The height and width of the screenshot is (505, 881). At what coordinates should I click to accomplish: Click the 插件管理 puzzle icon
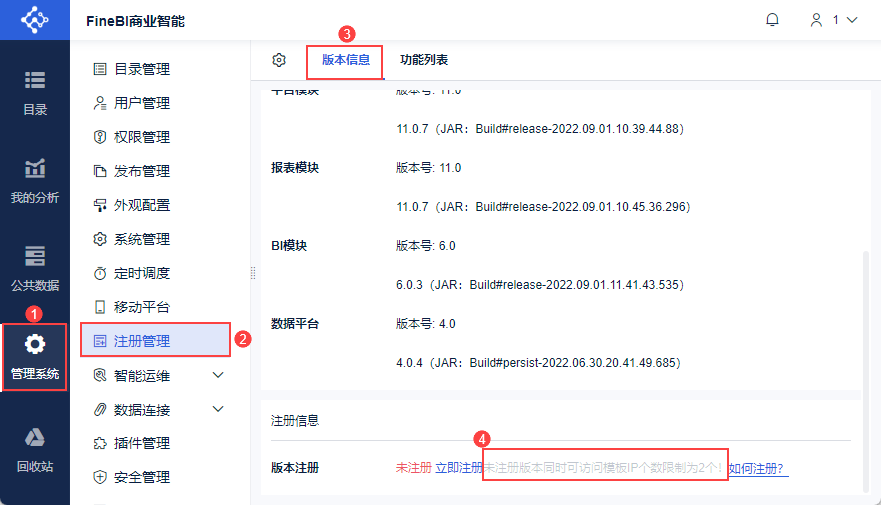coord(100,443)
